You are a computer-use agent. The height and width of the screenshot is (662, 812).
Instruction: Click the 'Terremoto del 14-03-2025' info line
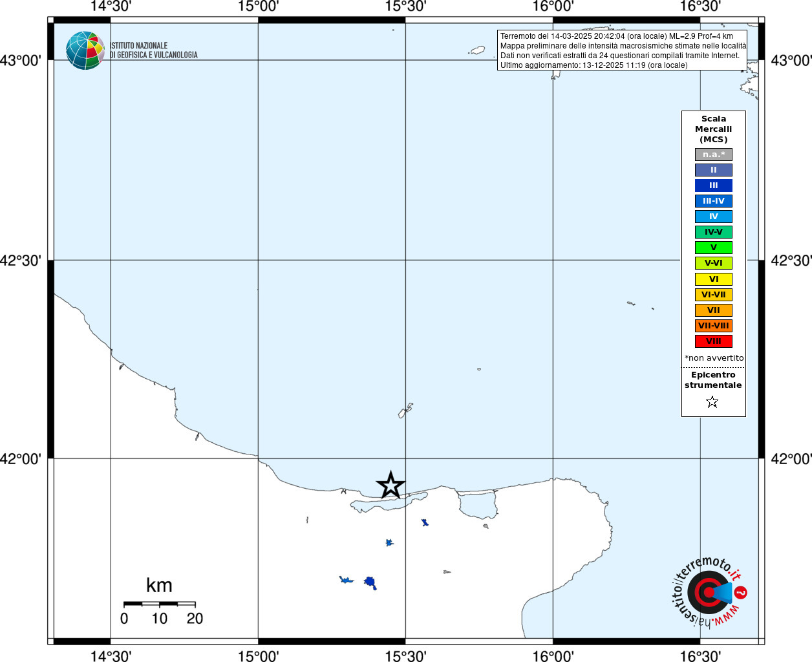click(617, 36)
